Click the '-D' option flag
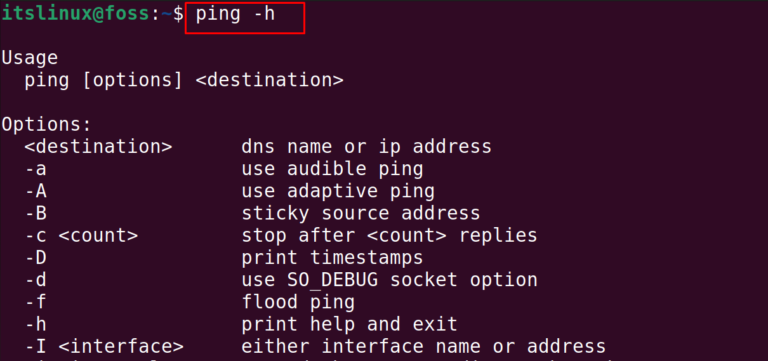 tap(36, 258)
